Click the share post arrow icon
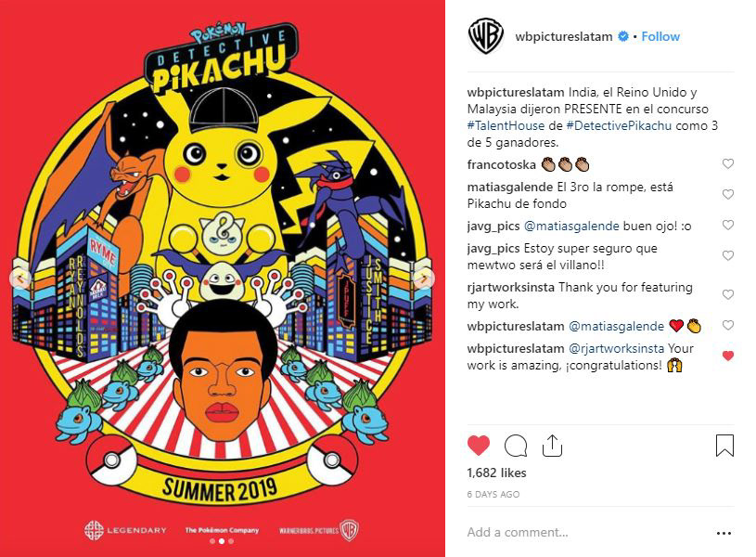The width and height of the screenshot is (756, 557). 552,445
